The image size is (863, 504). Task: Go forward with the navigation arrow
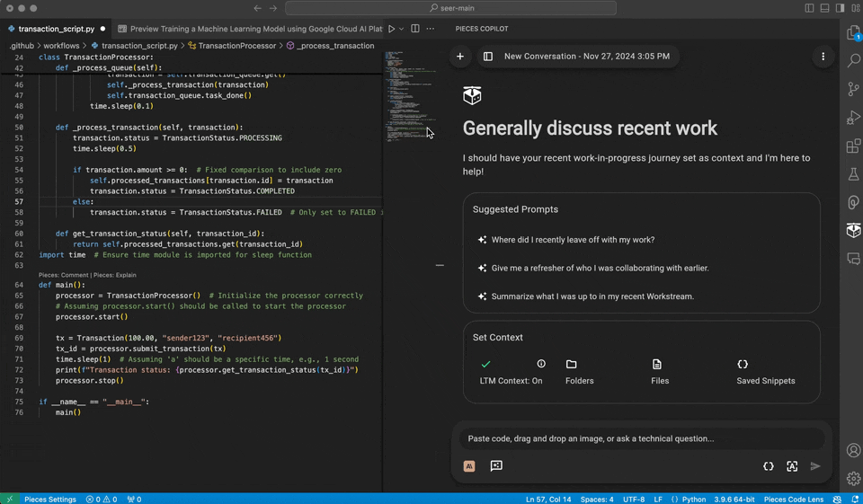(x=273, y=8)
